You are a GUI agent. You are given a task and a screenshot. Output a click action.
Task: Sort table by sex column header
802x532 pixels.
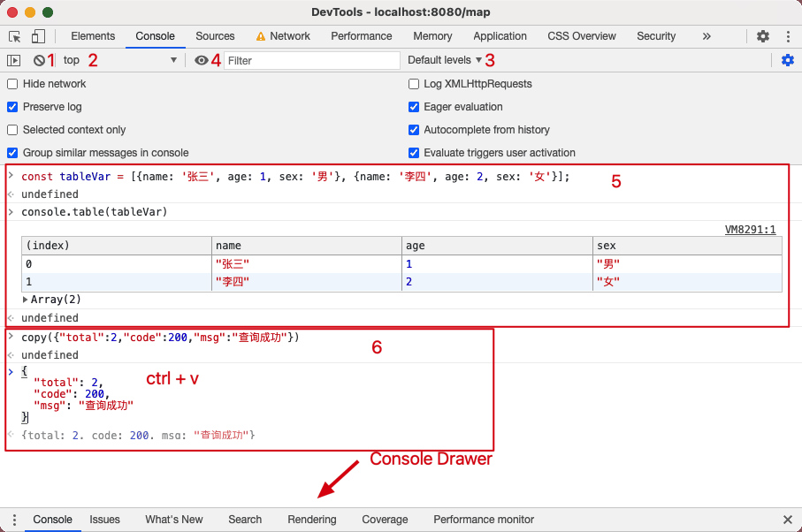(687, 246)
